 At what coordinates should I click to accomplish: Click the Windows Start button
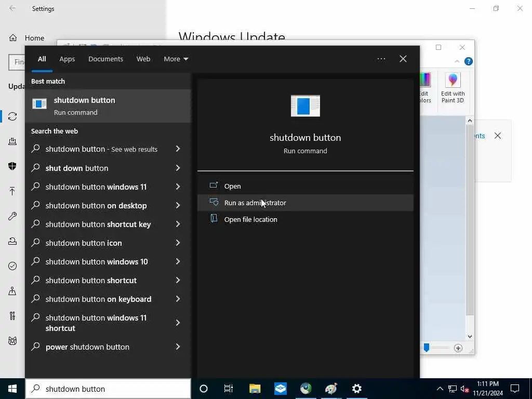12,389
